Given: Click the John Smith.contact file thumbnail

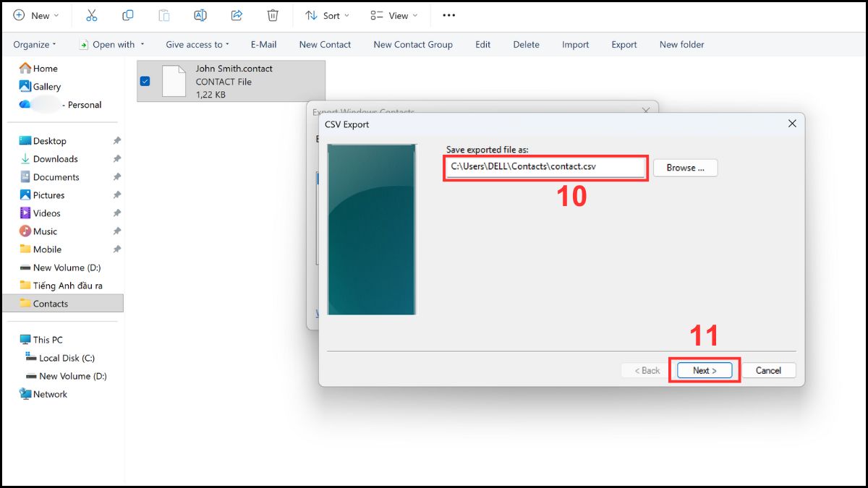Looking at the screenshot, I should (x=174, y=81).
